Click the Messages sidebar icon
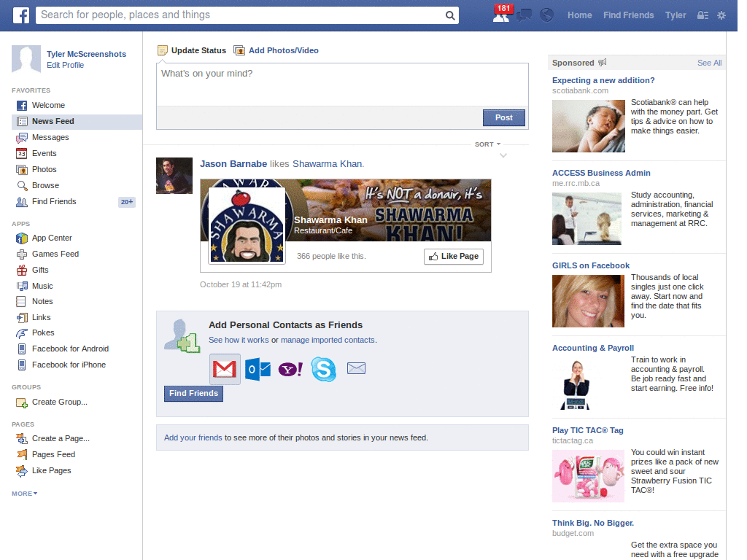This screenshot has width=747, height=560. pyautogui.click(x=22, y=138)
